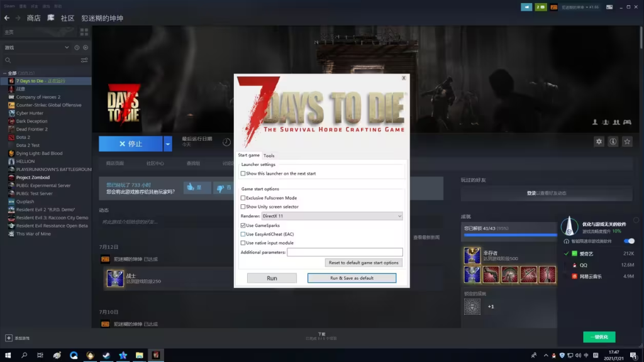Collapse the 全部 games list
Screen dimensions: 644x362
pyautogui.click(x=4, y=73)
